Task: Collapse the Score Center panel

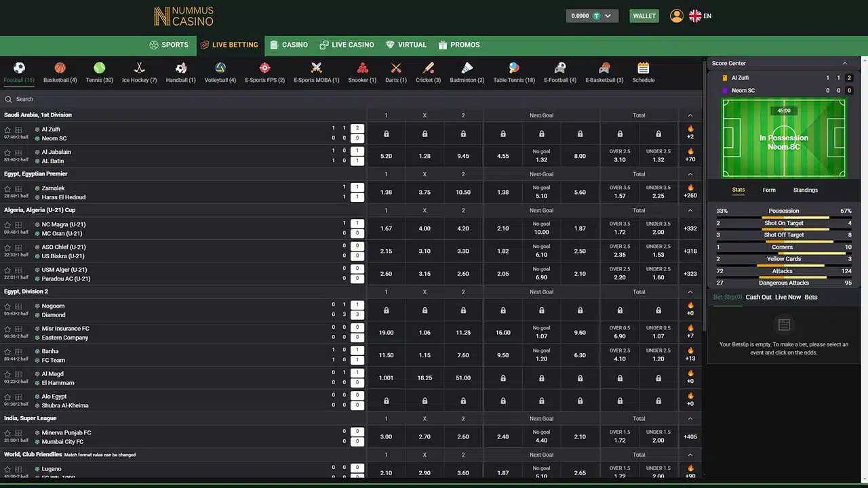Action: pyautogui.click(x=845, y=63)
